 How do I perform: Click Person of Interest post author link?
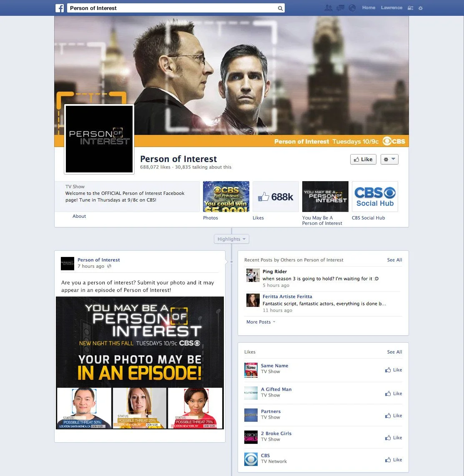98,260
